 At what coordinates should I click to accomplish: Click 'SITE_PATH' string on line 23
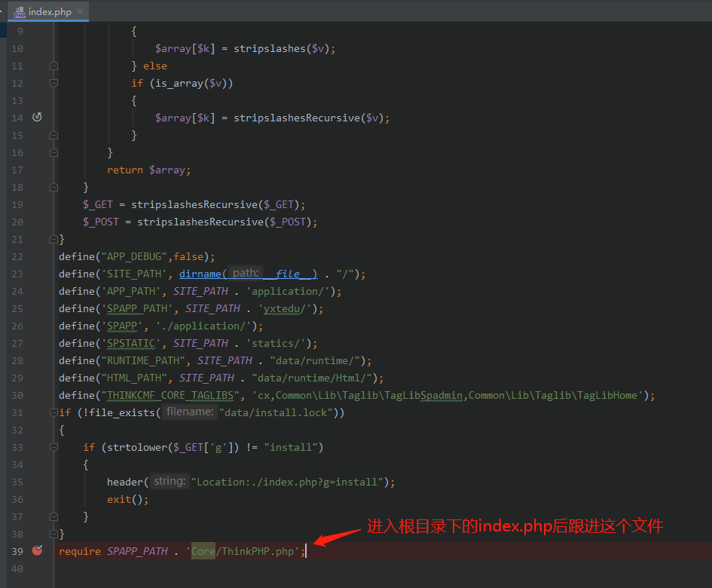point(134,274)
